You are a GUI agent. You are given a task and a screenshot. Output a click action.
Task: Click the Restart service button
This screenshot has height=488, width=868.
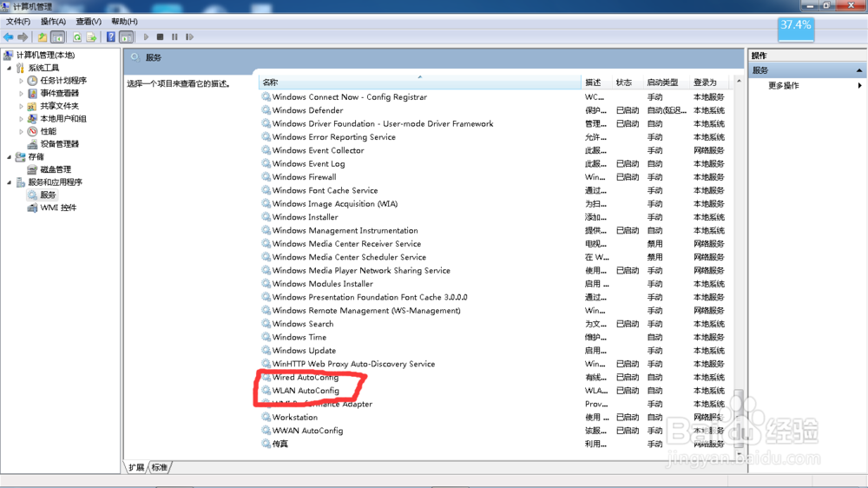189,37
